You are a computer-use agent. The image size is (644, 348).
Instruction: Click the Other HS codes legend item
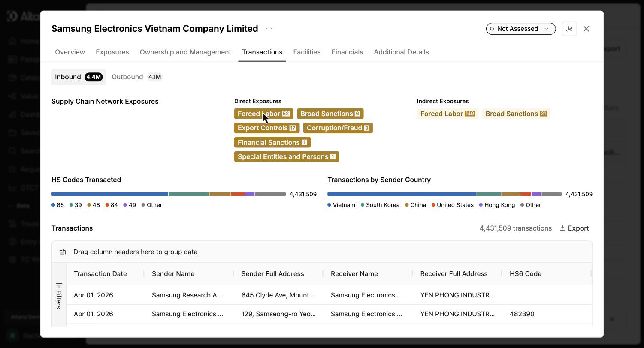coord(152,205)
